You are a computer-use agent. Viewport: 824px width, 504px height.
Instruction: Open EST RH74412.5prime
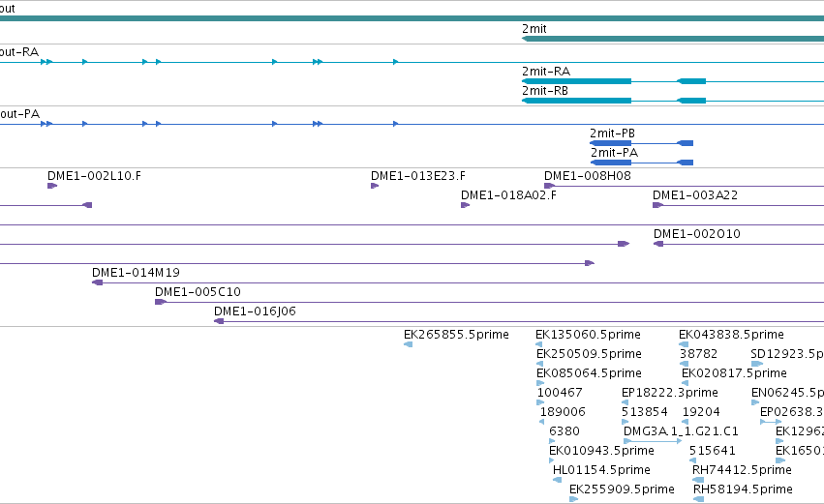coord(742,470)
